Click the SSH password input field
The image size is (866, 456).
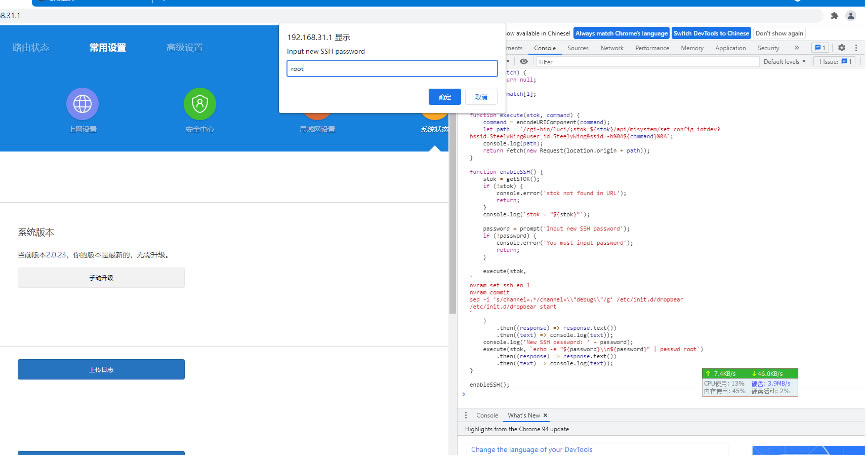pyautogui.click(x=391, y=69)
